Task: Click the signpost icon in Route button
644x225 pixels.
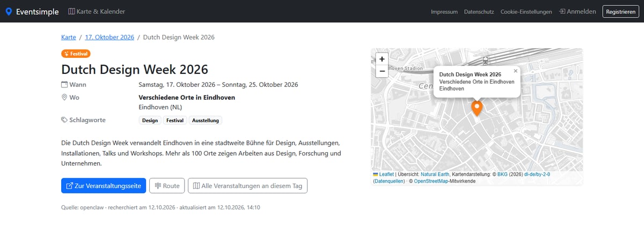Action: pos(158,186)
